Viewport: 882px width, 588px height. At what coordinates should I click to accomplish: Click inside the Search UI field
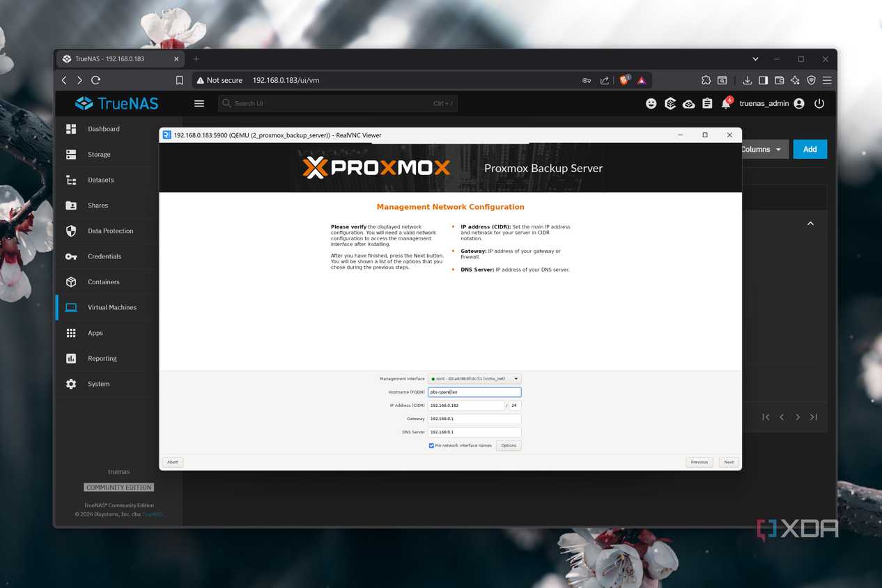[x=338, y=103]
